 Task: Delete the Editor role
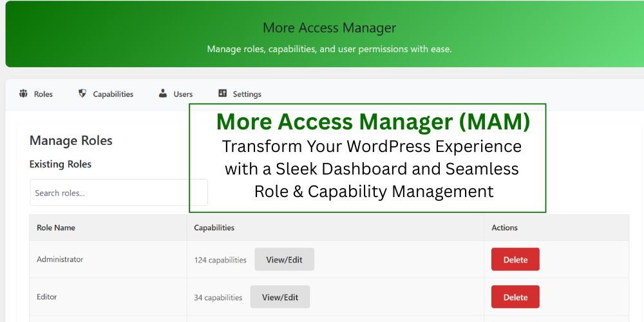click(x=515, y=297)
